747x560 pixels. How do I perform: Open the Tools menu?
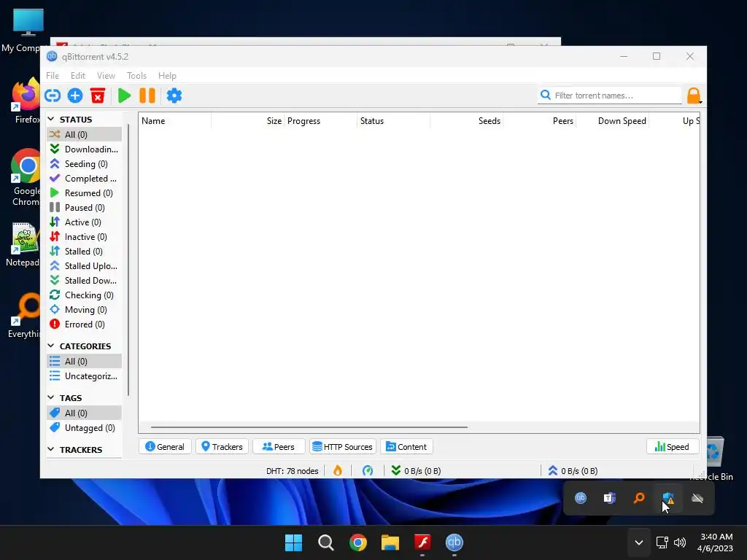pos(136,76)
